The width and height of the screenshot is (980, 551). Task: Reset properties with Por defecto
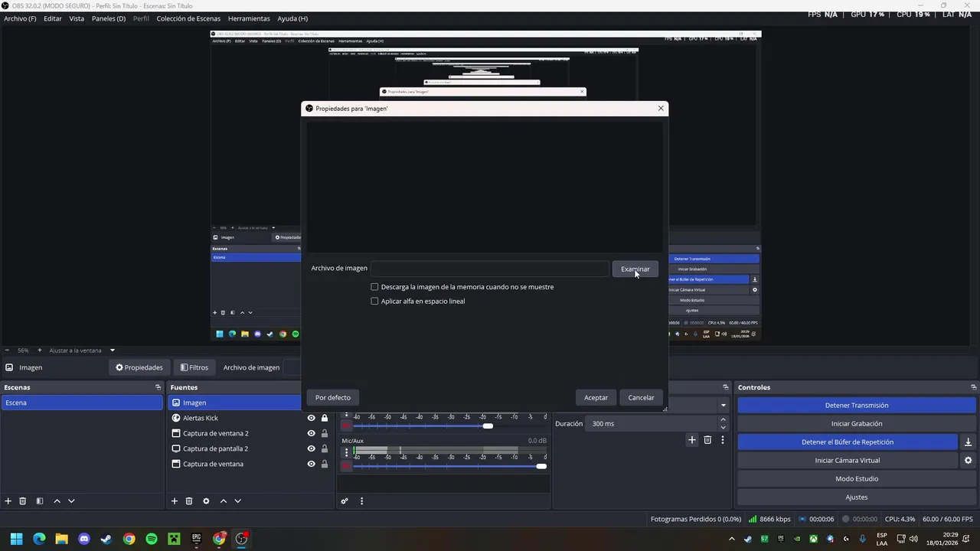(333, 397)
